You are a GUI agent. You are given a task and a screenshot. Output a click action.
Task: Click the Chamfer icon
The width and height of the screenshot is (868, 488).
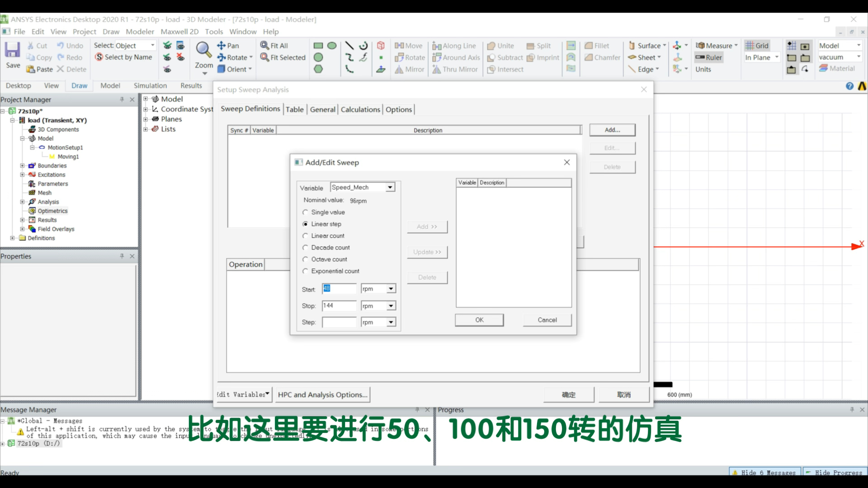click(x=602, y=57)
